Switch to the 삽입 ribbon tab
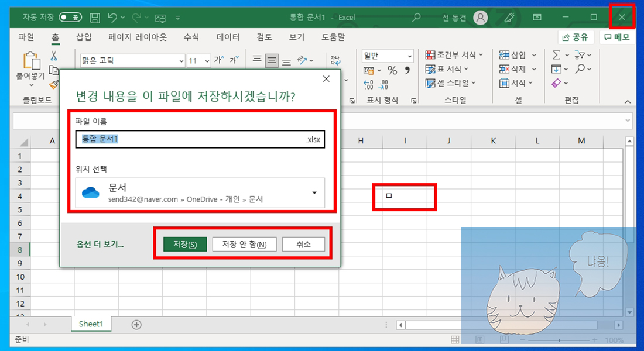644x351 pixels. coord(84,37)
